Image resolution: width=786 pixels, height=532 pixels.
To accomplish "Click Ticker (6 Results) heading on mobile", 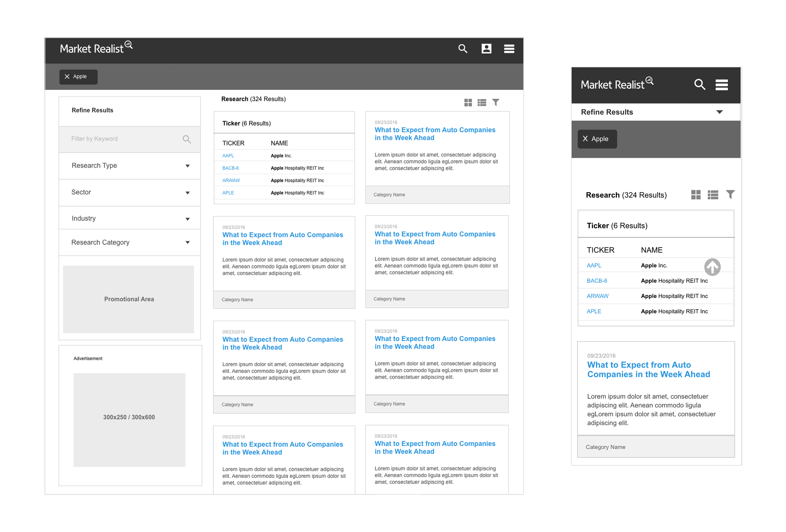I will coord(617,226).
